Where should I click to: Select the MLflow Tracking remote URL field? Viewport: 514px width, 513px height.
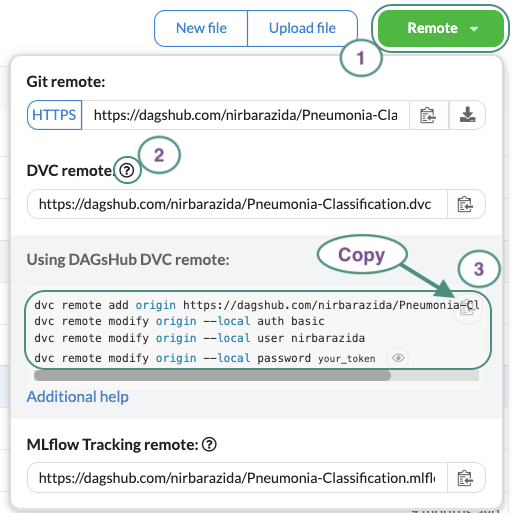[237, 478]
